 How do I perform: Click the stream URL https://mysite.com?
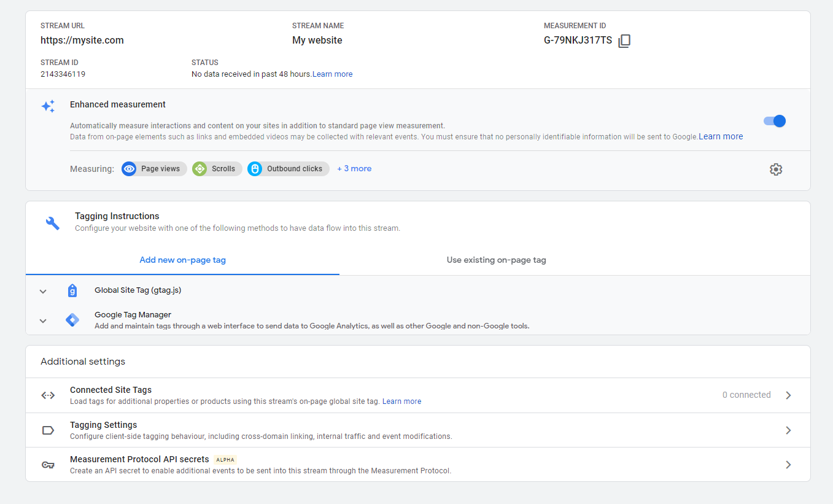(x=82, y=41)
